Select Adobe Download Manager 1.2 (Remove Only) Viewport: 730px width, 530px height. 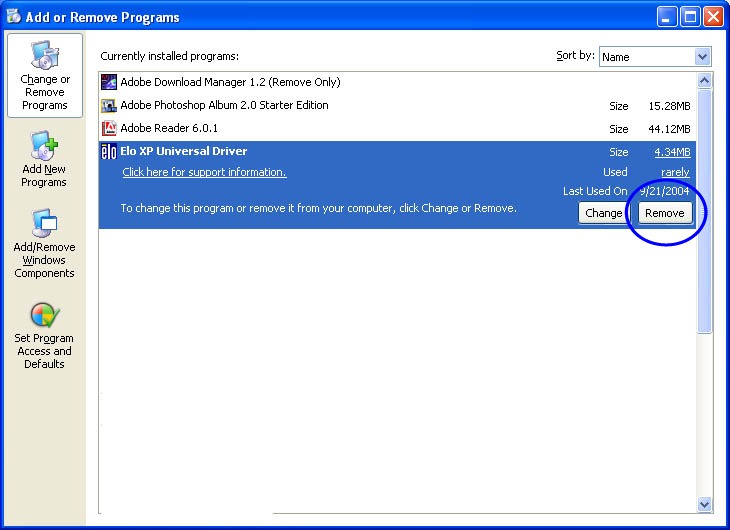pyautogui.click(x=230, y=82)
